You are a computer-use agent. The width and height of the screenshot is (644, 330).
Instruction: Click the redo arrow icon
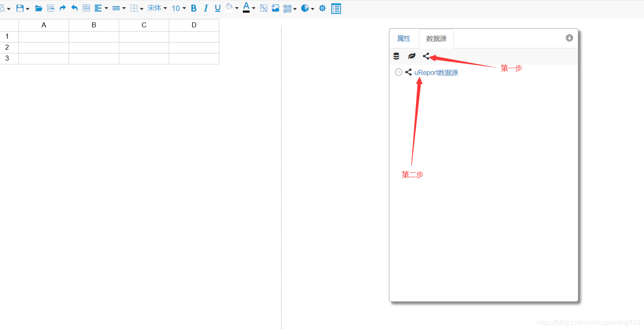pyautogui.click(x=63, y=8)
